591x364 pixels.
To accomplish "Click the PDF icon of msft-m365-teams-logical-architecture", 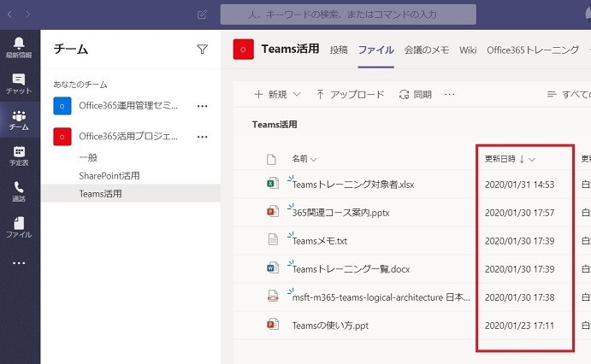I will point(273,296).
